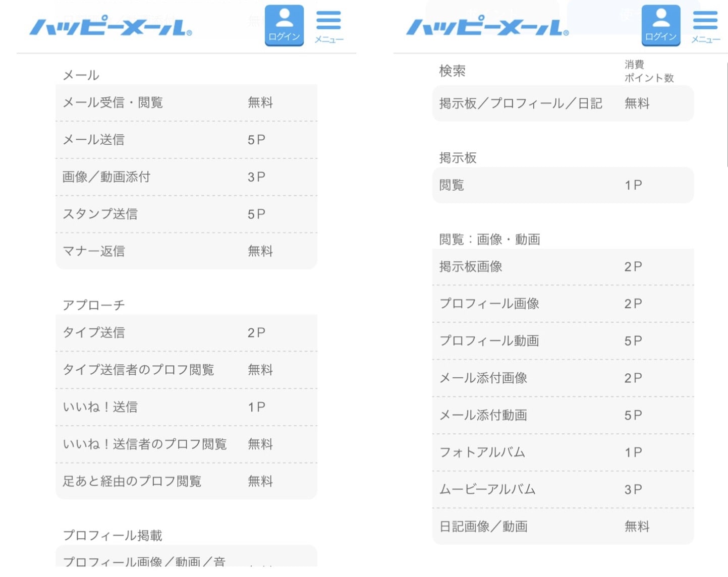
Task: Select the 足あと経由のプロフ閲覧 row
Action: click(186, 481)
